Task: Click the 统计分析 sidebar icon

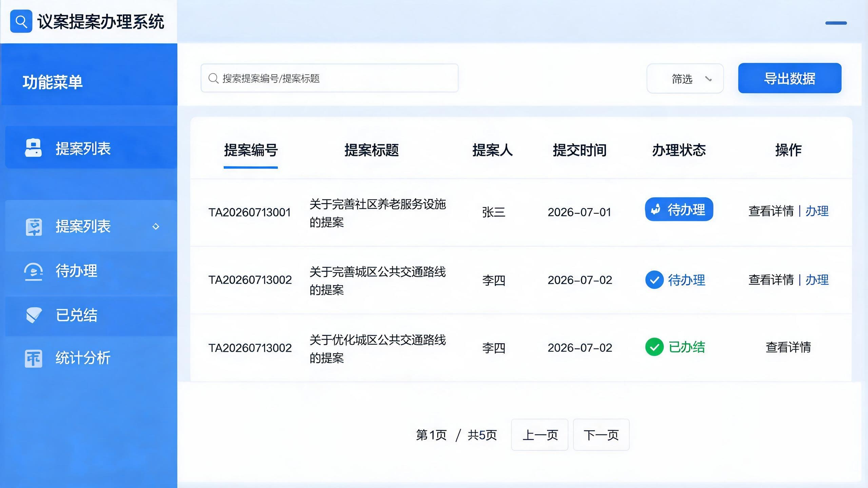Action: [34, 359]
